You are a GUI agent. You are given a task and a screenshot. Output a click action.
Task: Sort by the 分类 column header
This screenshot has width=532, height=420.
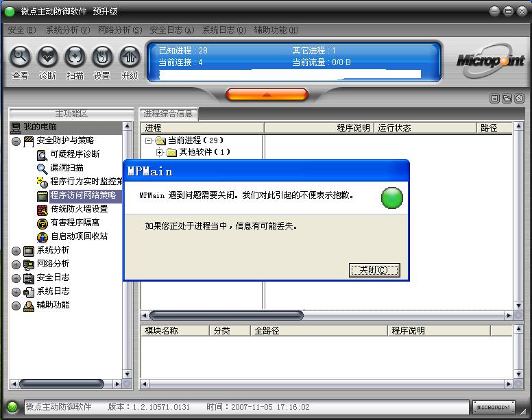pyautogui.click(x=230, y=330)
